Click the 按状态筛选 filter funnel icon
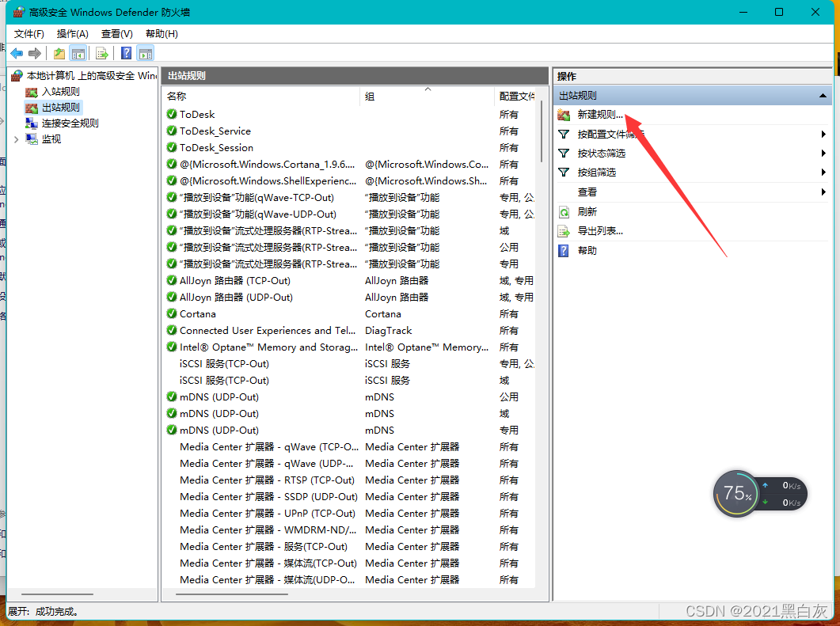This screenshot has width=840, height=626. pyautogui.click(x=564, y=154)
